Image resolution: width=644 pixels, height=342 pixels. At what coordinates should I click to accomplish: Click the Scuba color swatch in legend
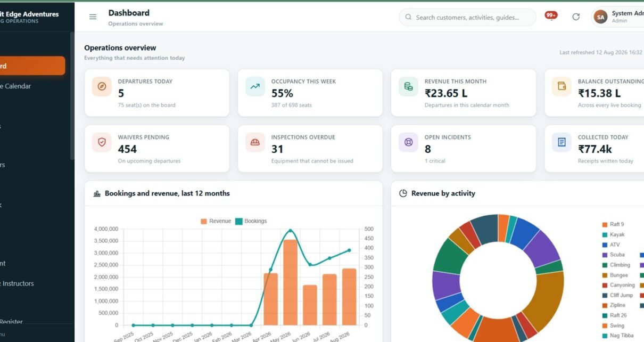point(605,255)
